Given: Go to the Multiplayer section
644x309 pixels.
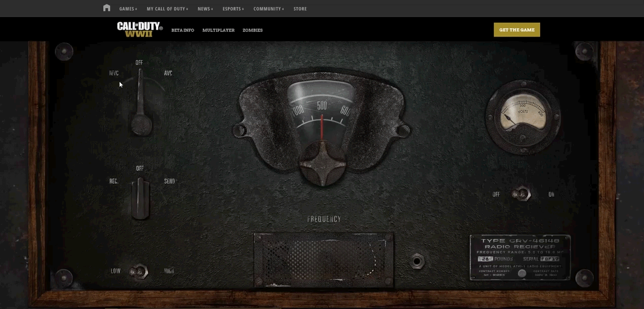Looking at the screenshot, I should 218,30.
